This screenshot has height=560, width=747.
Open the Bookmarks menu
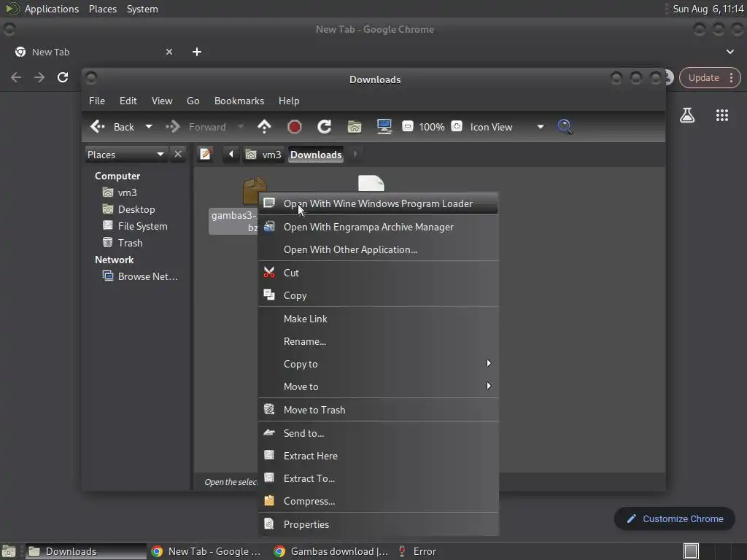pos(239,101)
